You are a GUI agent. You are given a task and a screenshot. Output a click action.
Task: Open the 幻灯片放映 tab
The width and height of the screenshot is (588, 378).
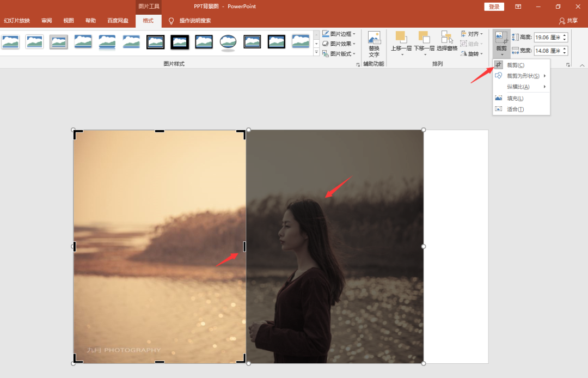17,21
